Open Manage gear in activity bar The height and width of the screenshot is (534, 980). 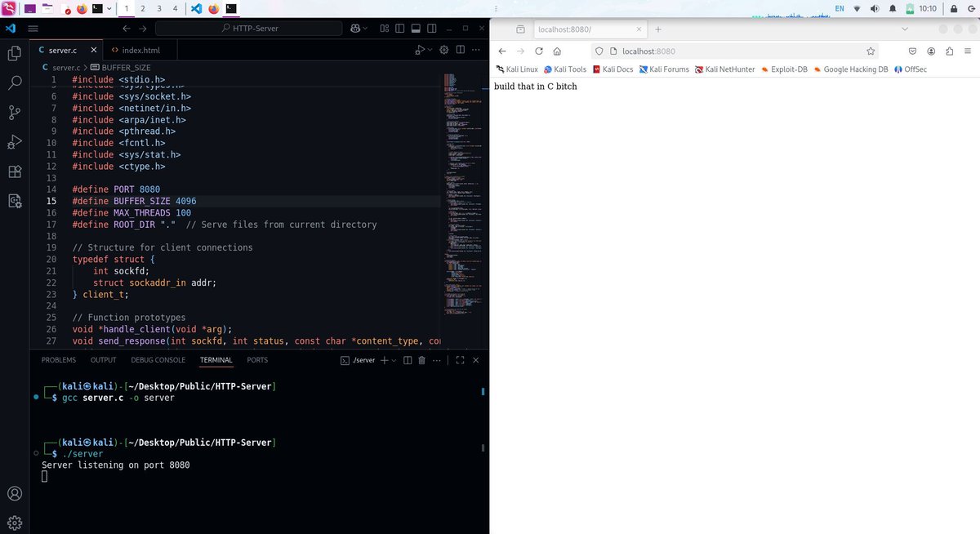tap(14, 523)
